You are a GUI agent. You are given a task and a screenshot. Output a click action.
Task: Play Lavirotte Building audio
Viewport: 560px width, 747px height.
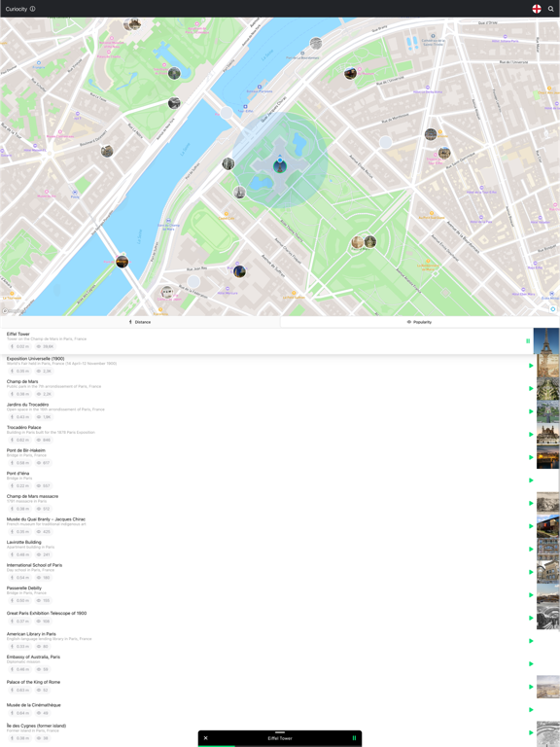531,549
